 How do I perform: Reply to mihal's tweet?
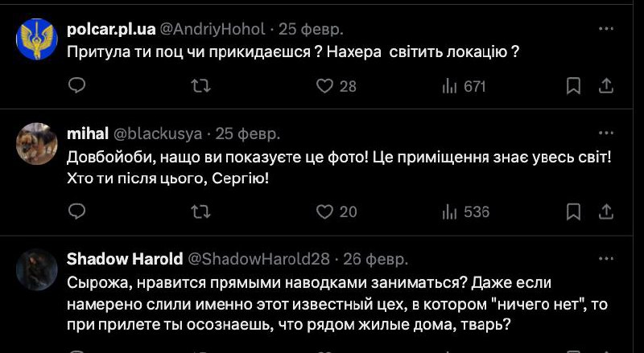pos(77,211)
